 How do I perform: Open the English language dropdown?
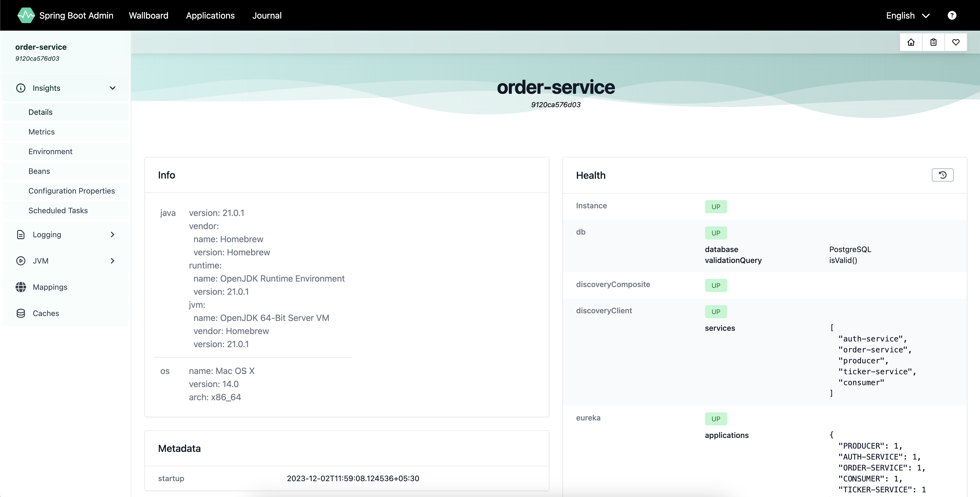pos(907,16)
